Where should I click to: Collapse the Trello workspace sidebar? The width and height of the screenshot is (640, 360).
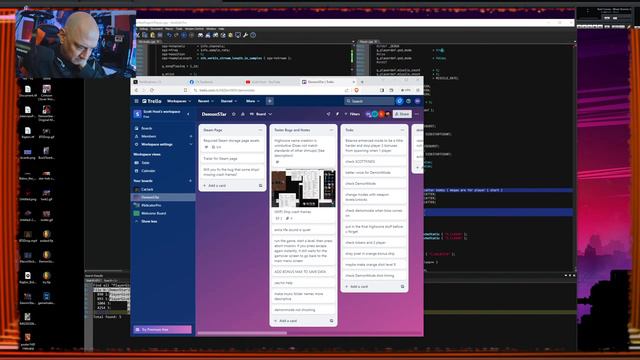point(188,114)
